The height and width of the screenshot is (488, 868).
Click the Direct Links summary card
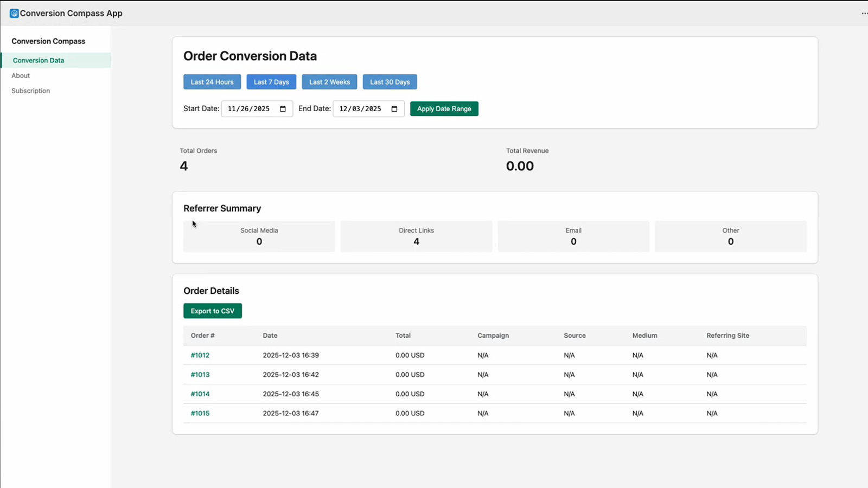point(416,236)
